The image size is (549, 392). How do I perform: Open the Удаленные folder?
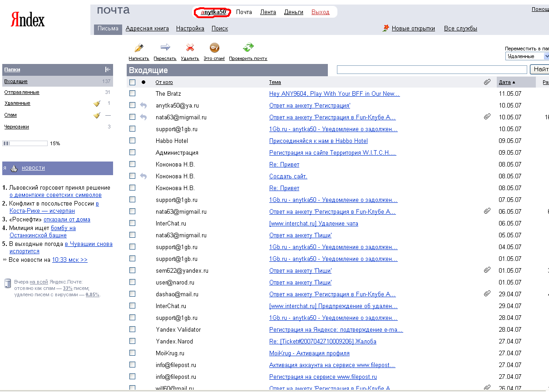click(x=17, y=103)
